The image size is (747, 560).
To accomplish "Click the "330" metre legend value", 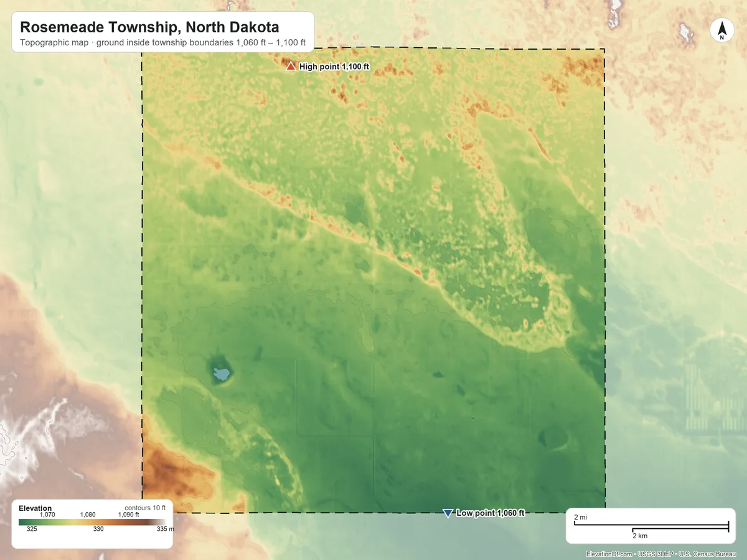I will click(x=98, y=530).
